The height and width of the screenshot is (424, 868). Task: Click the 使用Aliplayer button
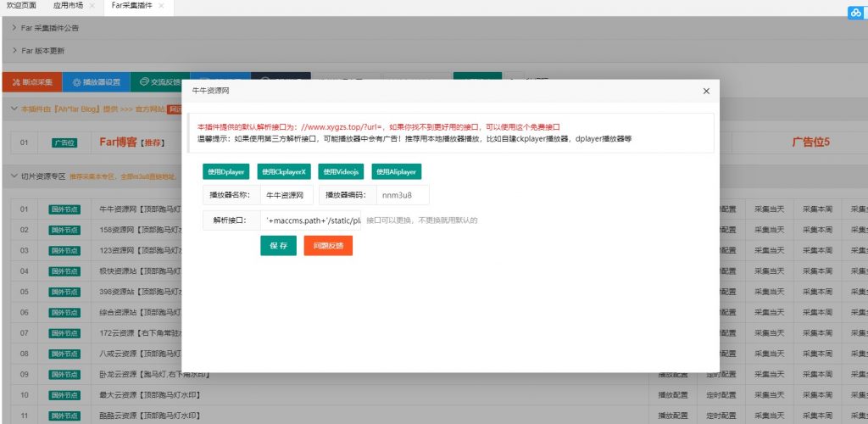397,171
